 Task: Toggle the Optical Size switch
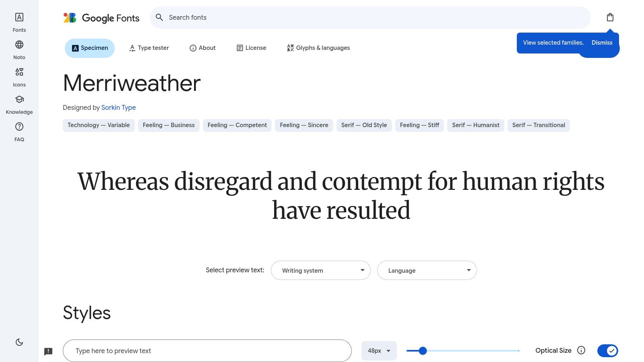click(x=608, y=351)
